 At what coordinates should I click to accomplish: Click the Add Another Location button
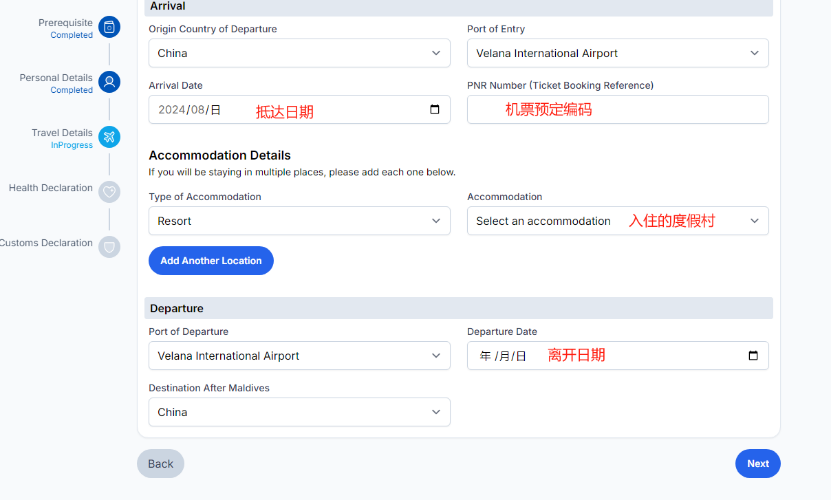tap(211, 261)
